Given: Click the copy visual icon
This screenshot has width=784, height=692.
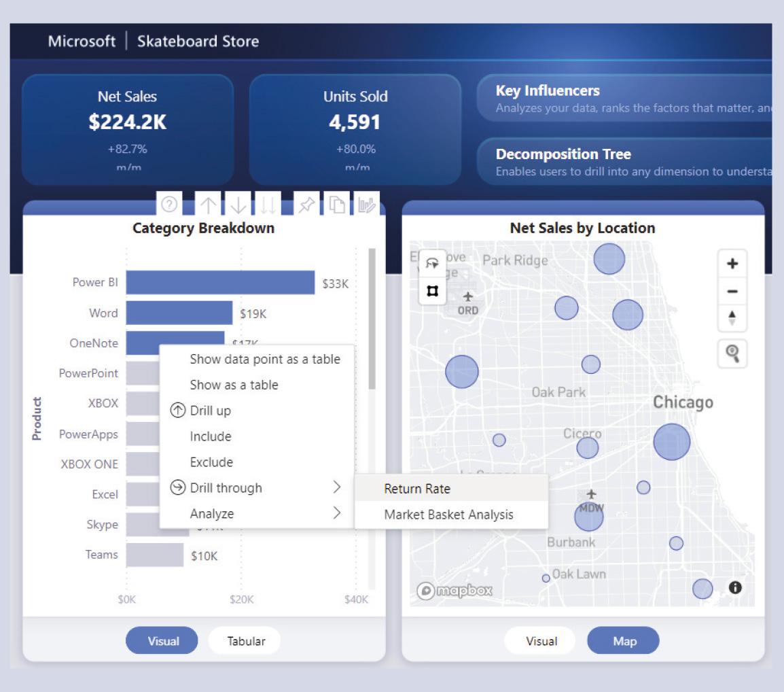Looking at the screenshot, I should point(337,204).
